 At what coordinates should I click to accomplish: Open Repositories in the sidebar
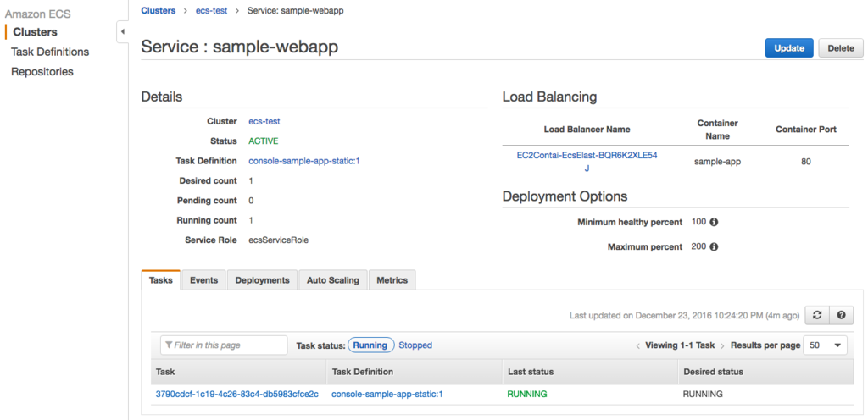pyautogui.click(x=42, y=72)
